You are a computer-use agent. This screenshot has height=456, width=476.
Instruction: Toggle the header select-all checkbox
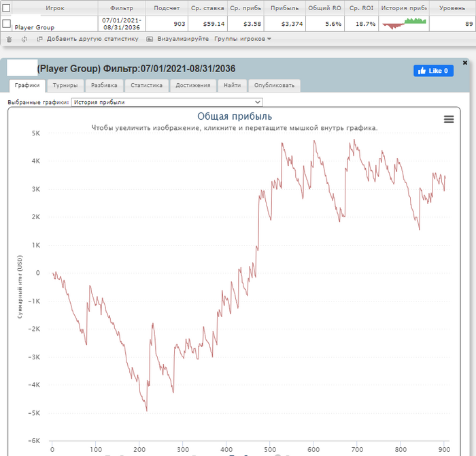coord(6,7)
